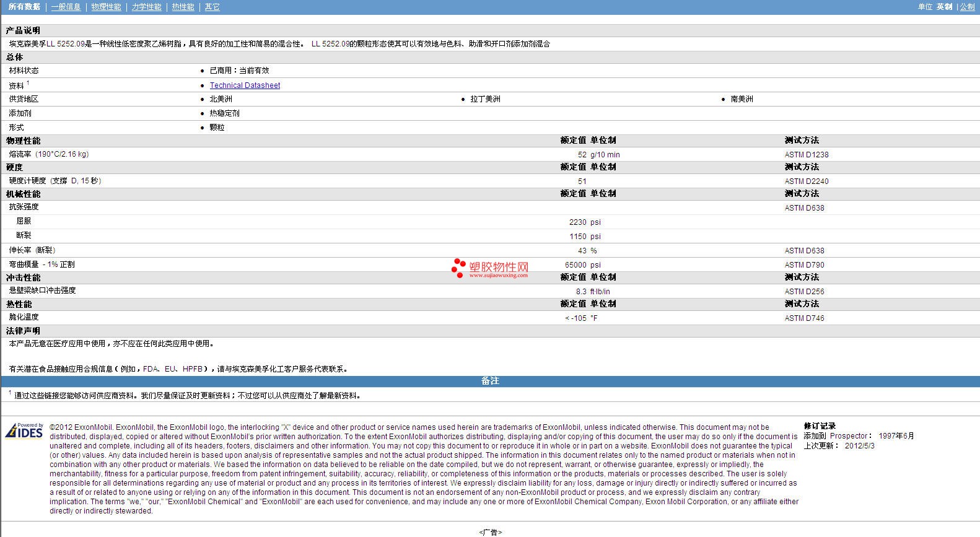The height and width of the screenshot is (537, 980).
Task: Click the ASTM D1238 test method
Action: tap(807, 155)
